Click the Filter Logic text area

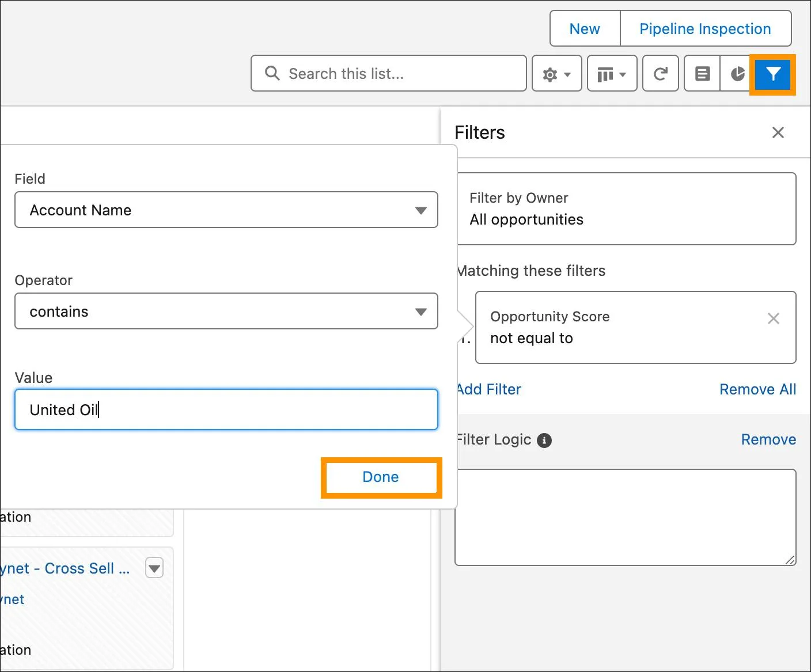tap(625, 517)
